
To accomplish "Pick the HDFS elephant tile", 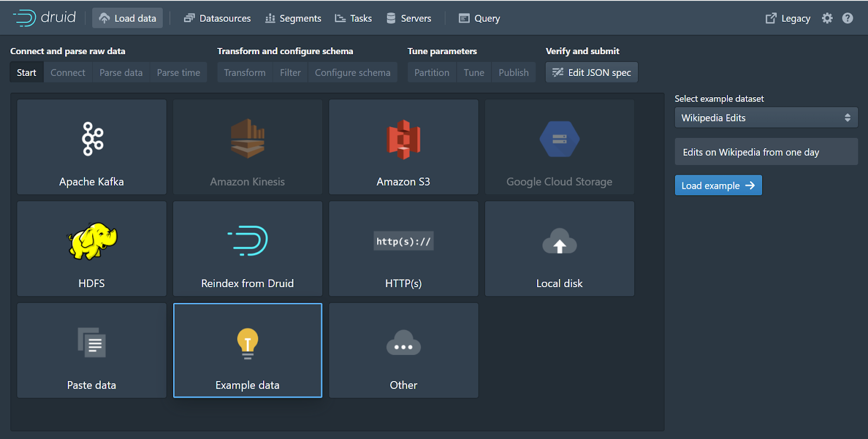I will (92, 249).
